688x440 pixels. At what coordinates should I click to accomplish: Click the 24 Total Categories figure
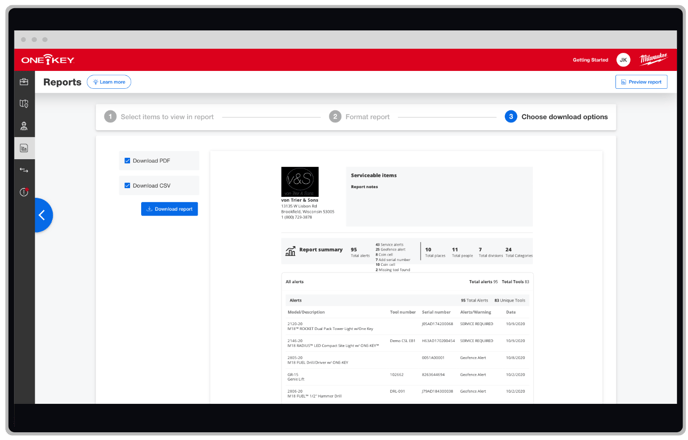(x=519, y=252)
